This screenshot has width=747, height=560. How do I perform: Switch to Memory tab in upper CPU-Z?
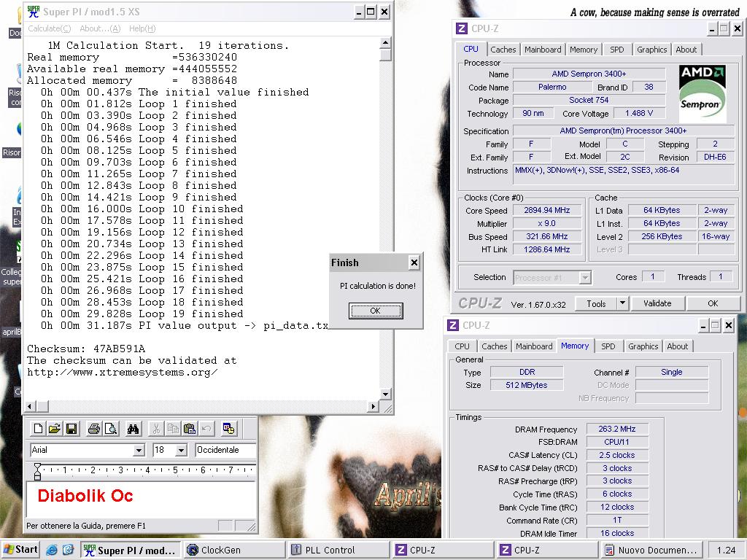(583, 50)
